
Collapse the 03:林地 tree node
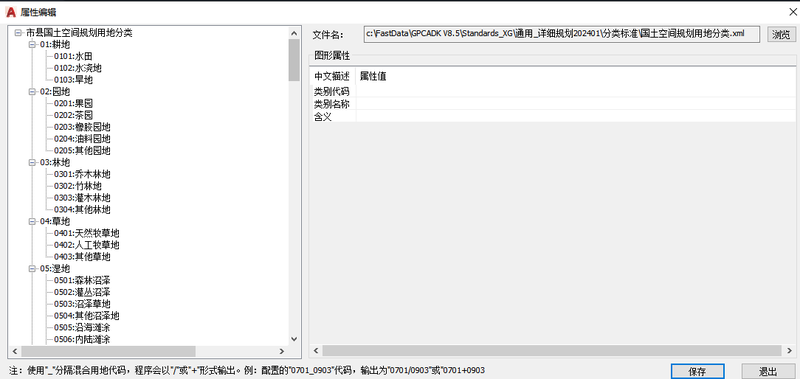32,162
